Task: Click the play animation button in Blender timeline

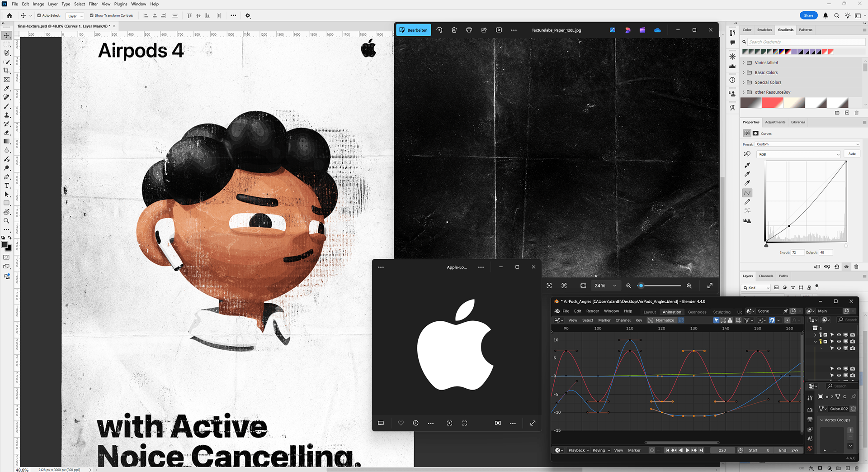Action: (687, 450)
